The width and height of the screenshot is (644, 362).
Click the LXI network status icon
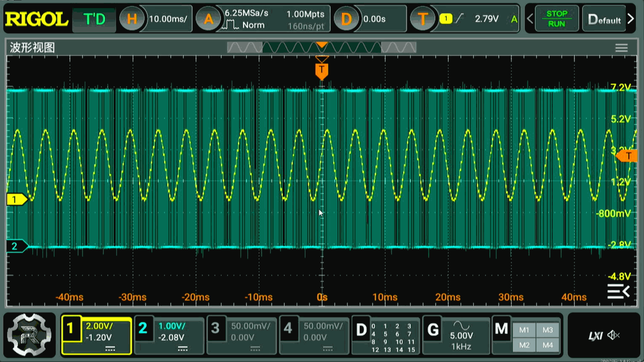click(596, 335)
